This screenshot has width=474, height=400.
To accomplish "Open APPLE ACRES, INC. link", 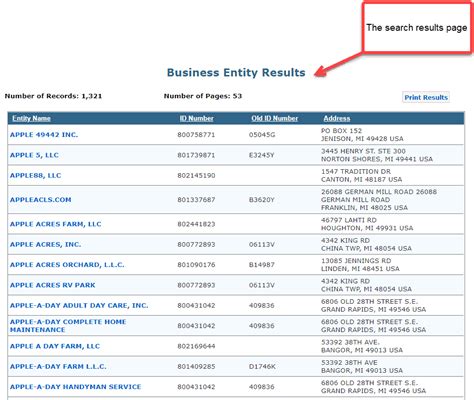I will [45, 244].
